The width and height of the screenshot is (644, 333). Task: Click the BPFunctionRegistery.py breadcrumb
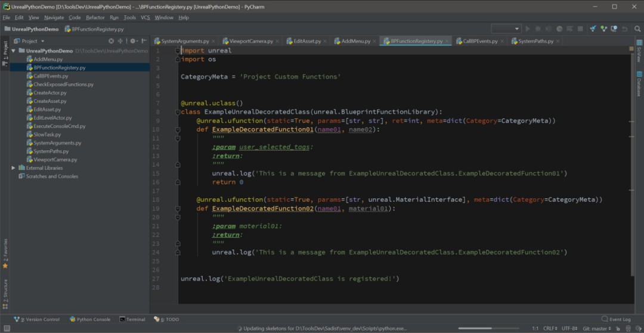(94, 29)
